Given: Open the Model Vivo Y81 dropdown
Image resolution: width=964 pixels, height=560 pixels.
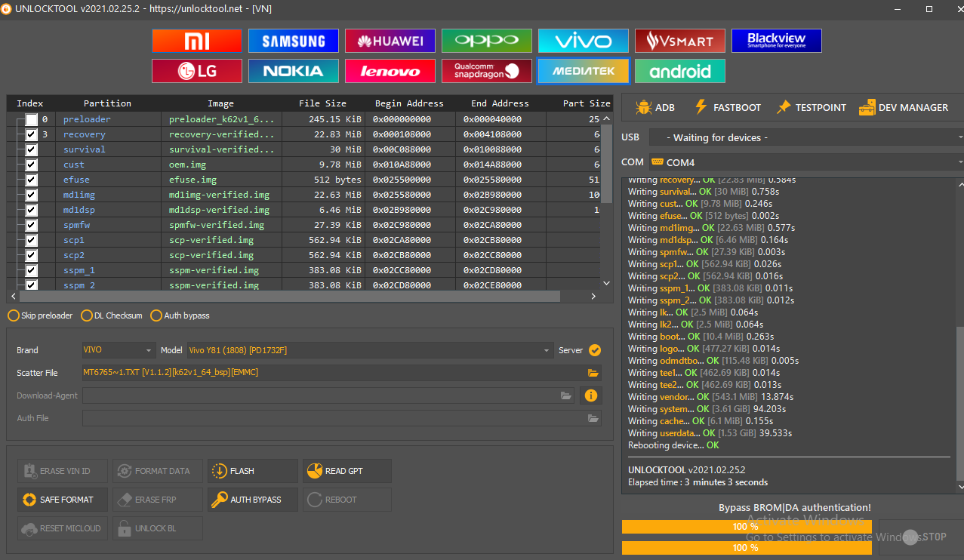Looking at the screenshot, I should click(370, 350).
